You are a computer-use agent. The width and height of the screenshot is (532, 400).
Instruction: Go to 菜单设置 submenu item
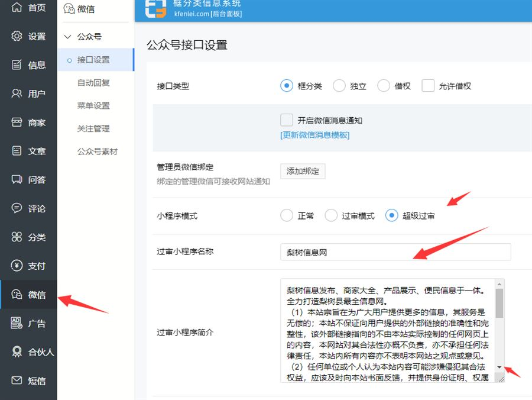[x=93, y=106]
